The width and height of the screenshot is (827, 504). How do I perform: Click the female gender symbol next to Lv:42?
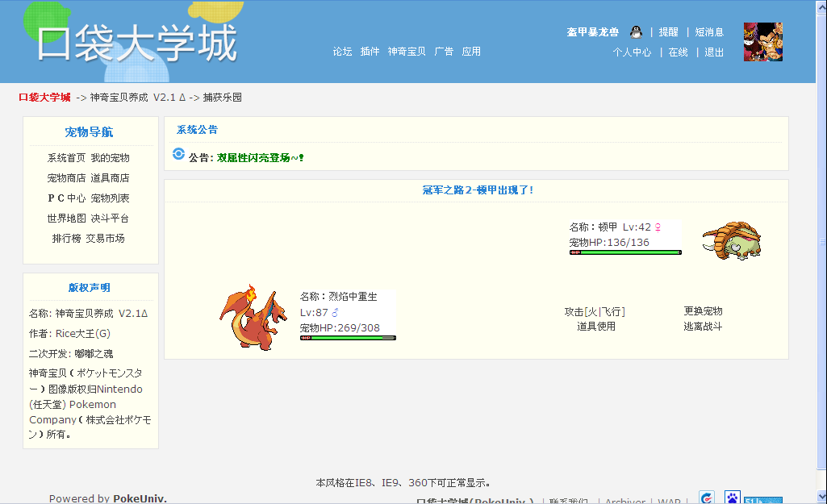pyautogui.click(x=658, y=227)
